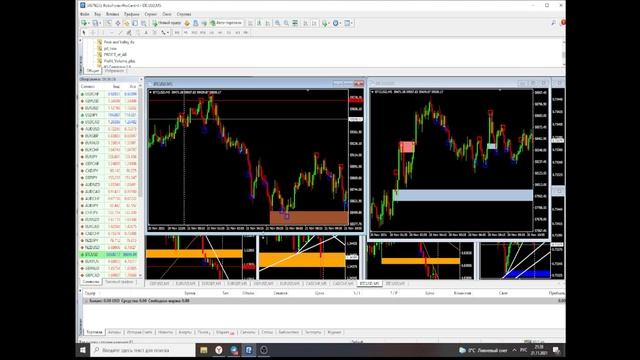Open the Templates dropdown
The image size is (640, 360).
click(348, 23)
